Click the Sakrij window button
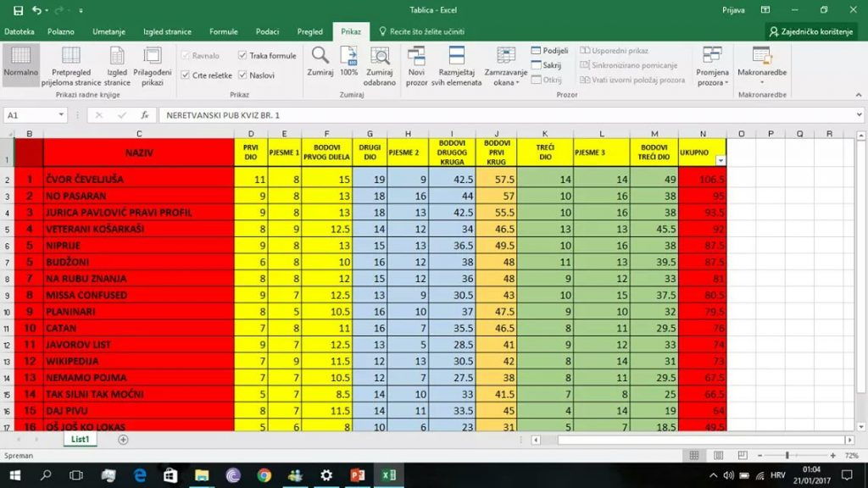The width and height of the screenshot is (868, 488). click(547, 65)
